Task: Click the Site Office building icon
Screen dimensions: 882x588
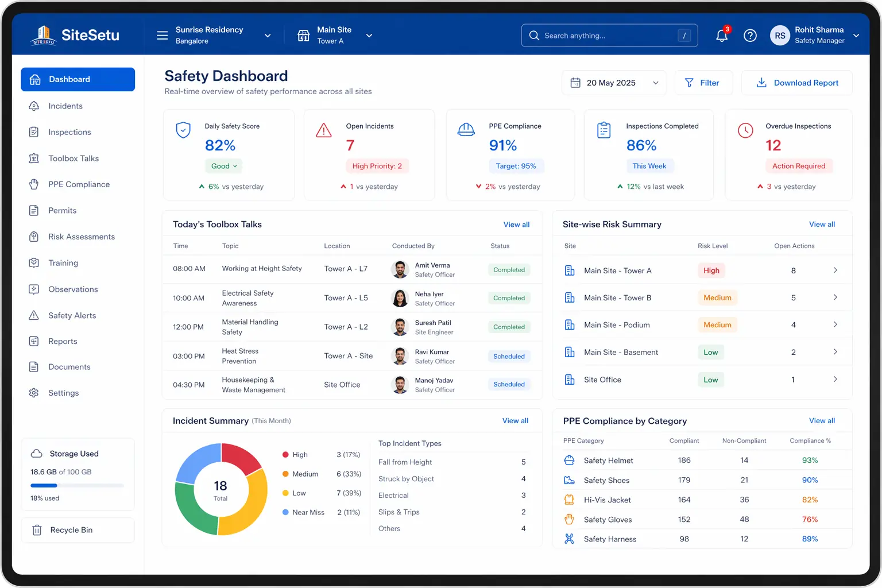Action: point(570,380)
